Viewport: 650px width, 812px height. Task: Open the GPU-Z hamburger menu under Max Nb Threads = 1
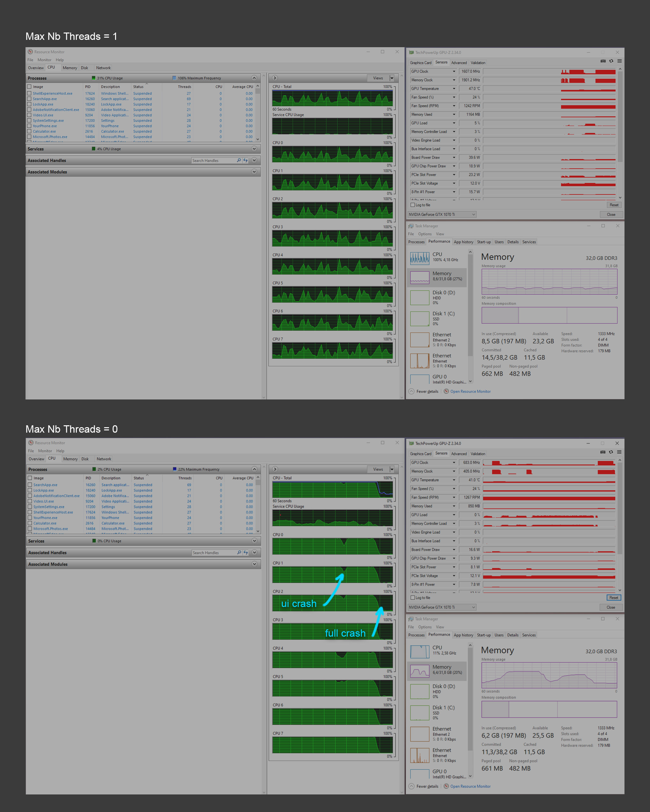click(x=619, y=61)
